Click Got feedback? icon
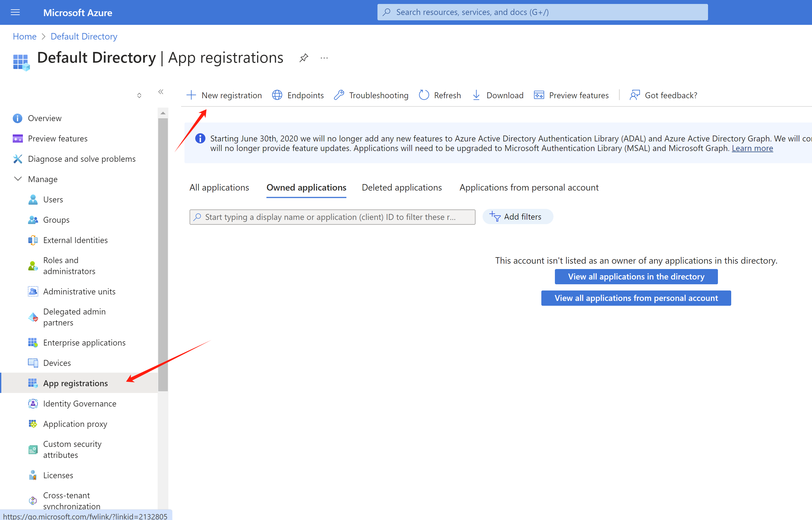The width and height of the screenshot is (812, 520). tap(635, 95)
